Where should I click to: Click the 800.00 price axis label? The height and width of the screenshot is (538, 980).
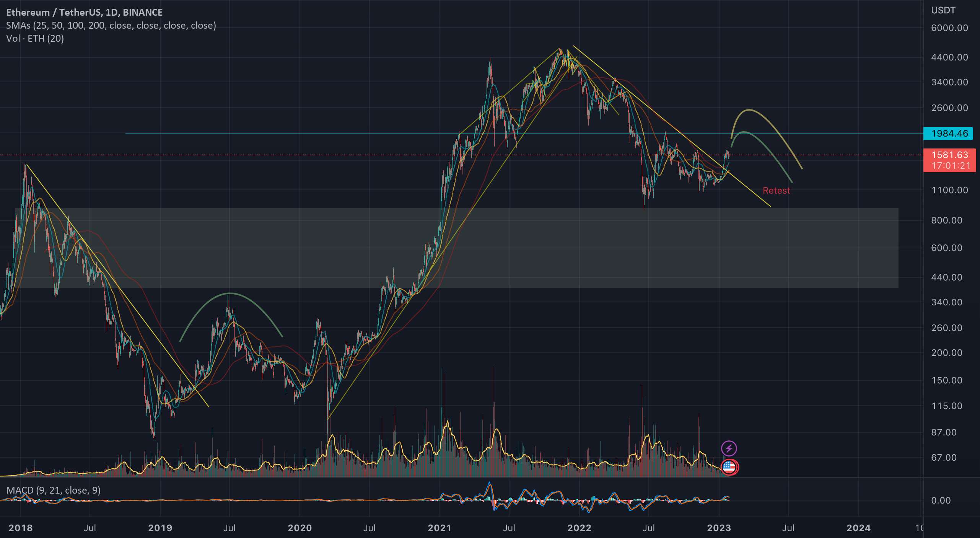tap(946, 220)
